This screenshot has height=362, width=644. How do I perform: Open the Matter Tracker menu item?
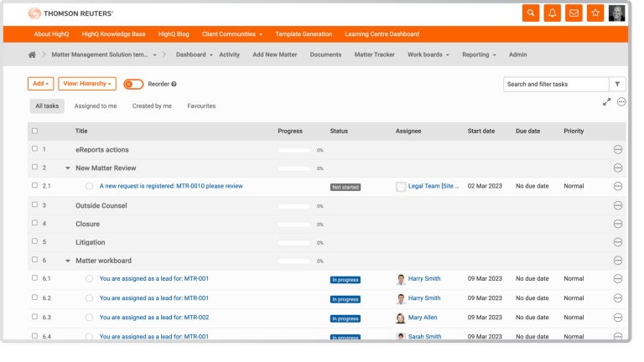[x=374, y=55]
